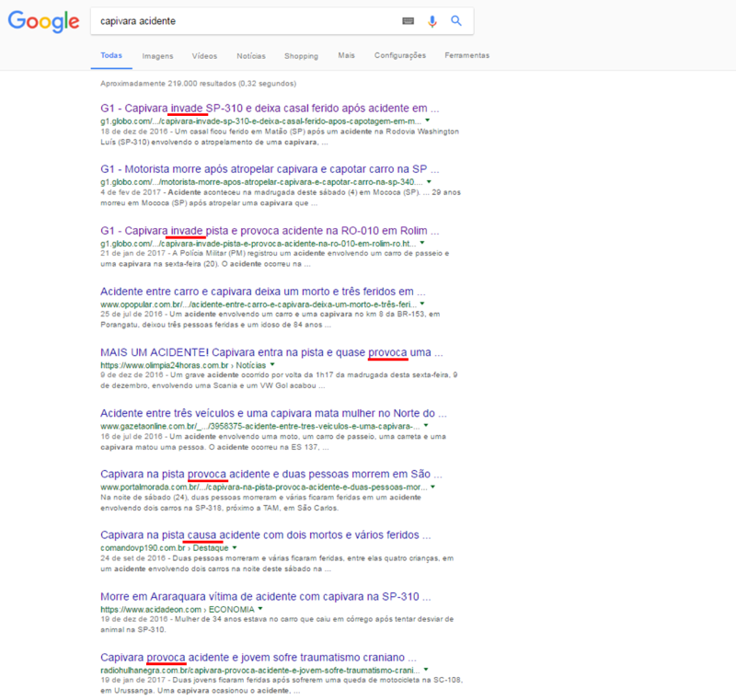Expand dropdown arrow beside radiohulhanegra.com.br URL
This screenshot has width=736, height=700.
pyautogui.click(x=426, y=670)
